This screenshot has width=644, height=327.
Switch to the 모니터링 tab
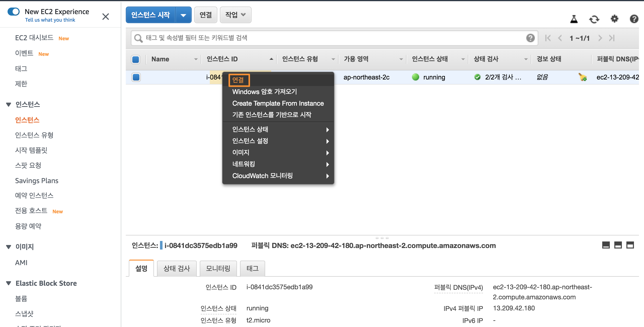click(218, 269)
